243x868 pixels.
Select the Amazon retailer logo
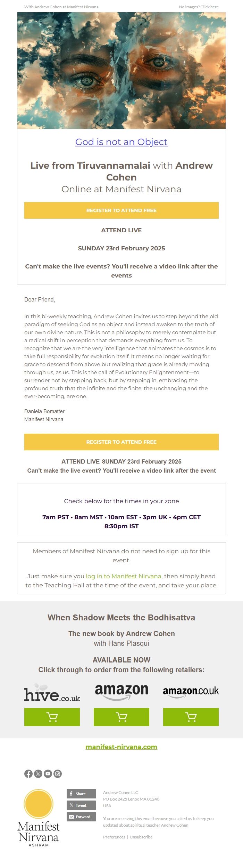(x=121, y=690)
